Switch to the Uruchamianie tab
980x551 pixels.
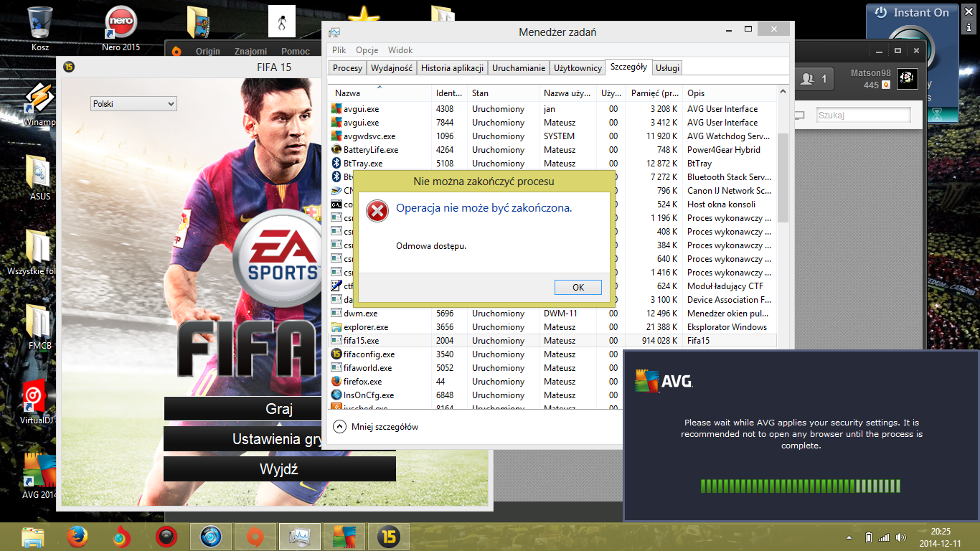[x=519, y=68]
